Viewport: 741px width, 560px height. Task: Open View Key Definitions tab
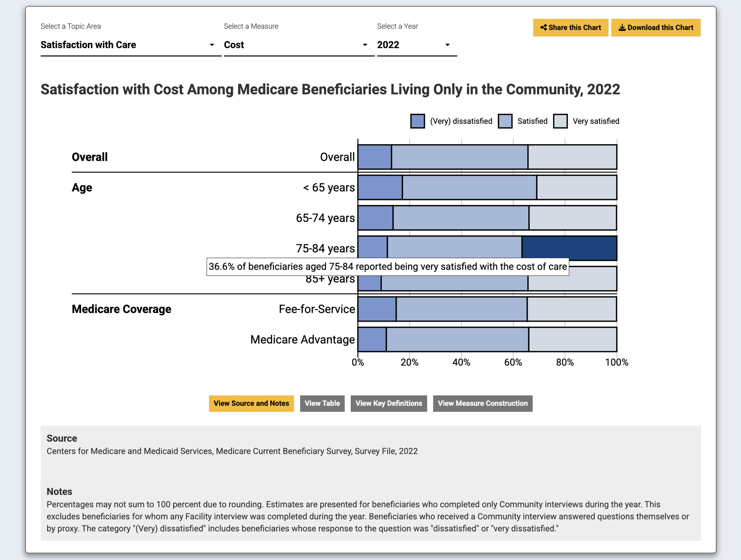tap(389, 403)
